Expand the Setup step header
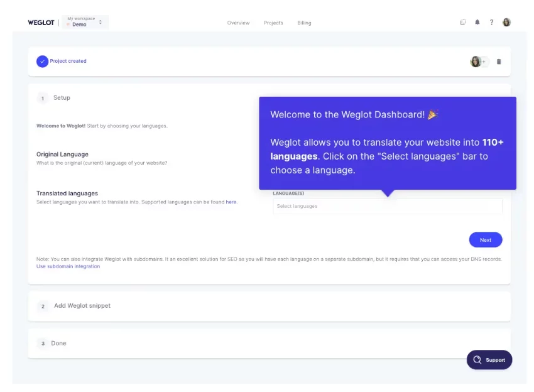 tap(62, 98)
